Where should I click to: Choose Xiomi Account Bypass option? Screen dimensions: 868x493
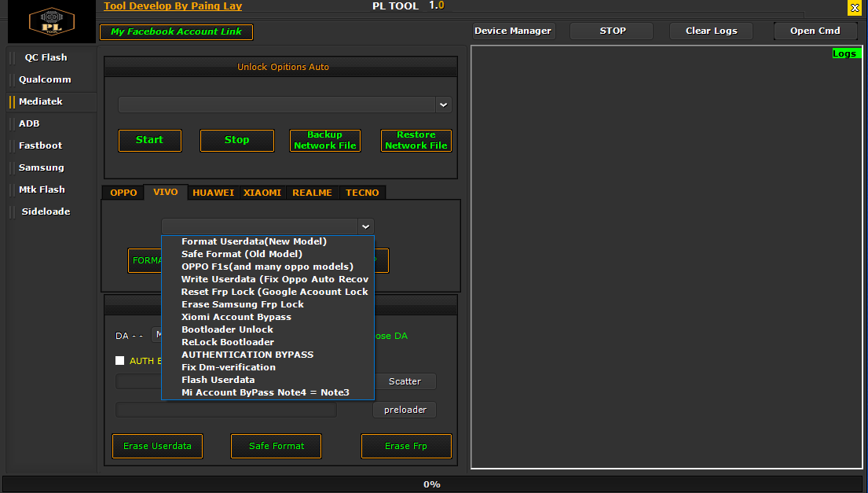(x=268, y=317)
